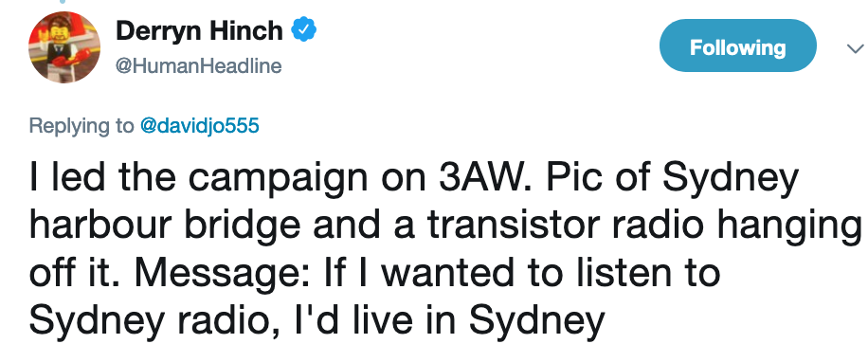Viewport: 868px width, 362px height.
Task: Open the @davidjo555 profile link
Action: (x=199, y=126)
